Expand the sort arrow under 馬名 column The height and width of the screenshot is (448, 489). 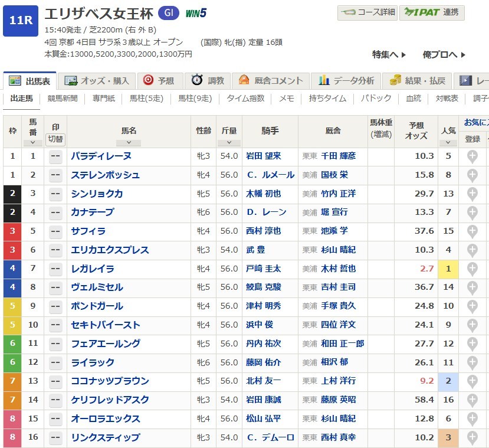coord(129,142)
